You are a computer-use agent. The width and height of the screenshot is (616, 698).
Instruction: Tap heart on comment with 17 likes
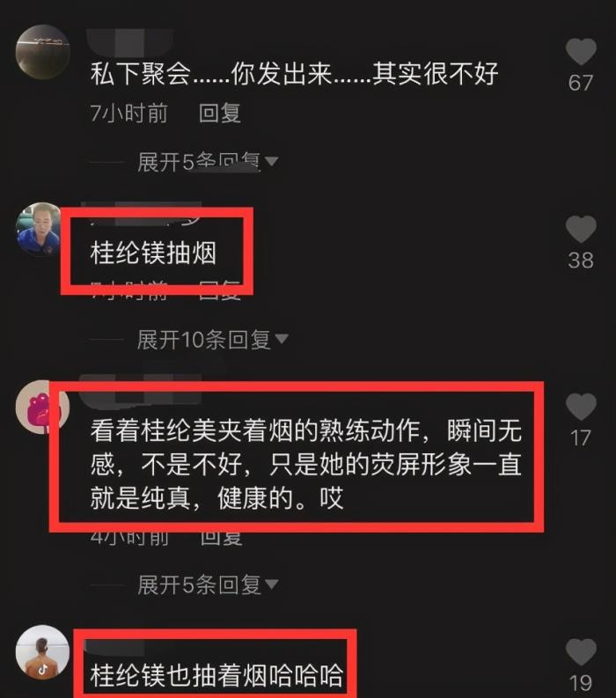coord(581,407)
